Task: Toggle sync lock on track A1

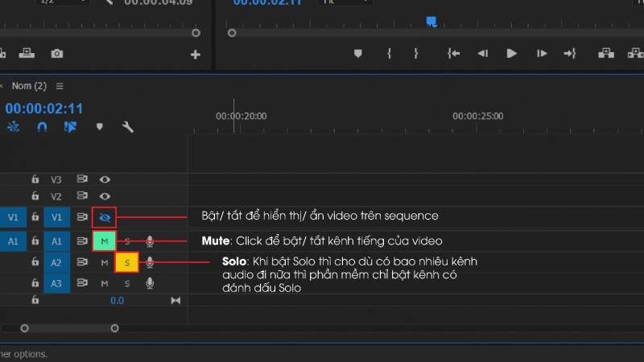Action: (x=82, y=241)
